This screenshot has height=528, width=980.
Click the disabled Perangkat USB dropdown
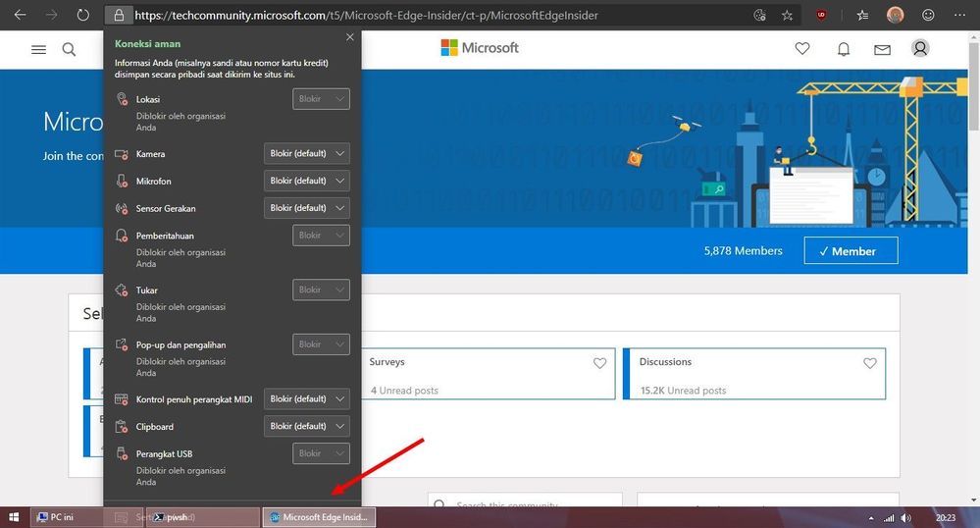(x=321, y=453)
